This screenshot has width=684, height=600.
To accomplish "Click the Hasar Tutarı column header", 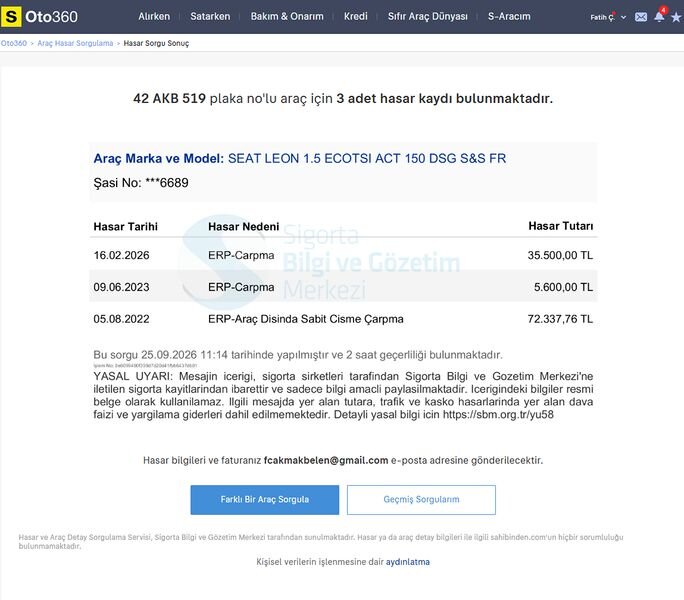I will point(561,226).
